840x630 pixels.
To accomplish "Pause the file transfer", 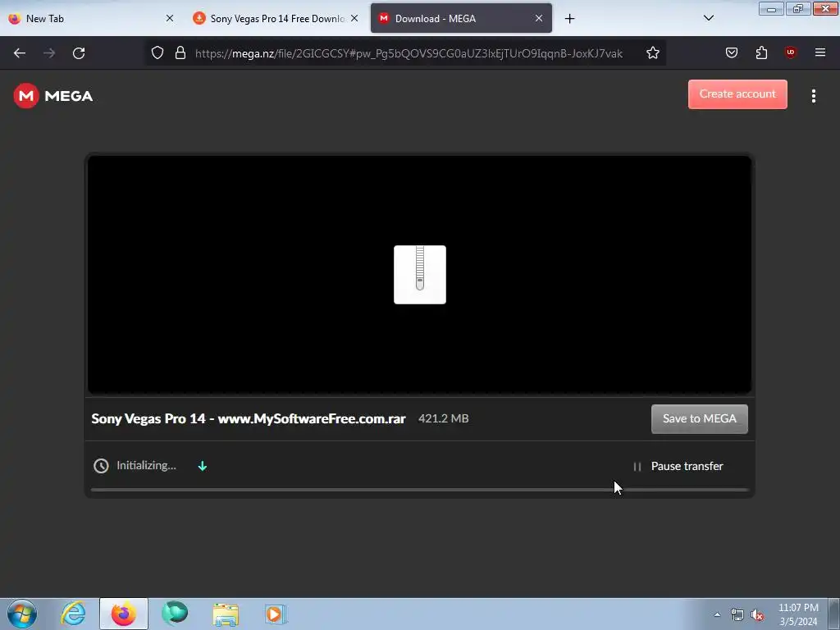I will [x=678, y=466].
